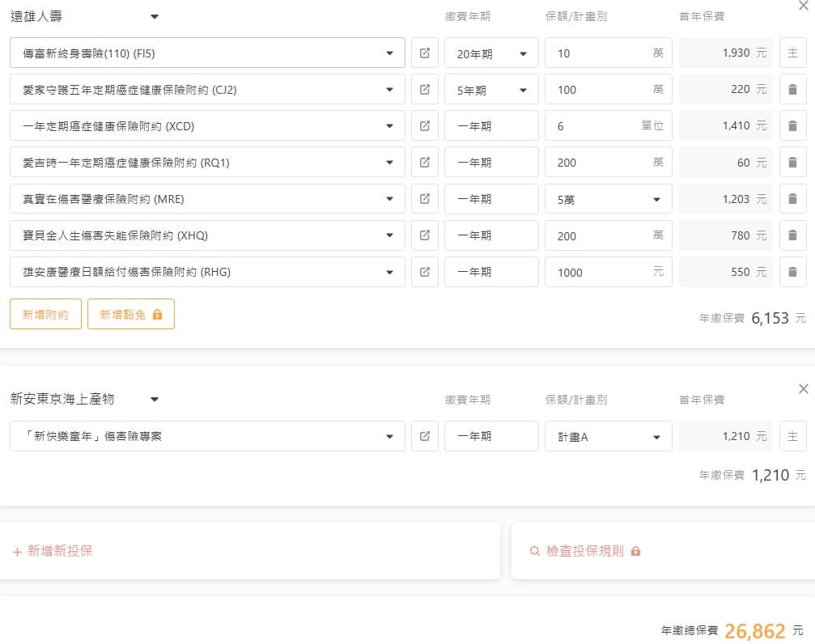Expand the 新安東京海上產物 company selector
The width and height of the screenshot is (815, 644).
point(155,399)
